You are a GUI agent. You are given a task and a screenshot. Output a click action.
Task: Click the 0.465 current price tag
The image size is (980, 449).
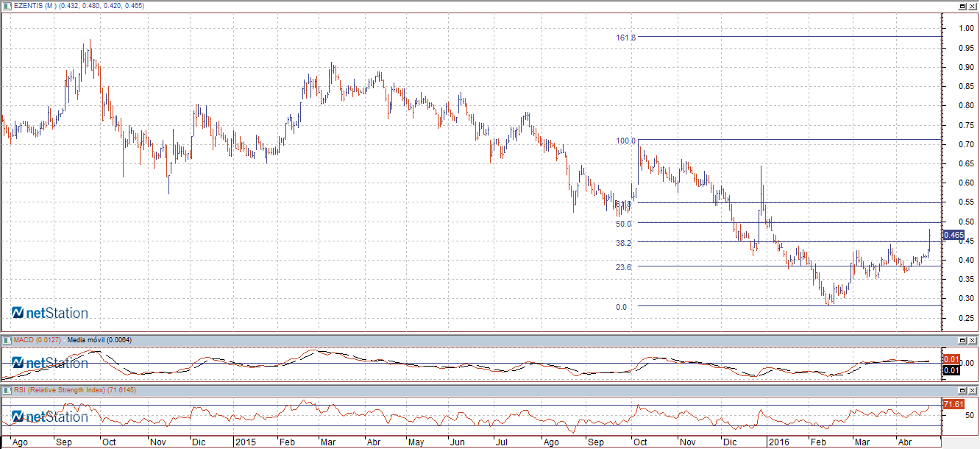click(x=953, y=235)
